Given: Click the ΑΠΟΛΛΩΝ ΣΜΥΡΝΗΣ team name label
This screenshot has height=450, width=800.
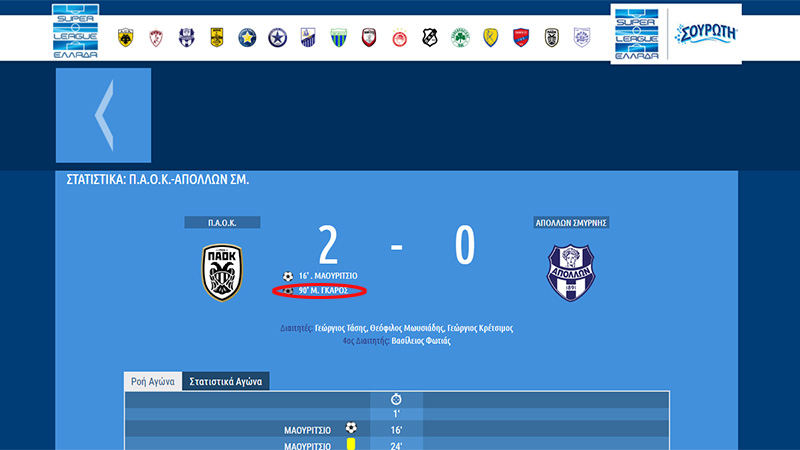Looking at the screenshot, I should point(571,223).
